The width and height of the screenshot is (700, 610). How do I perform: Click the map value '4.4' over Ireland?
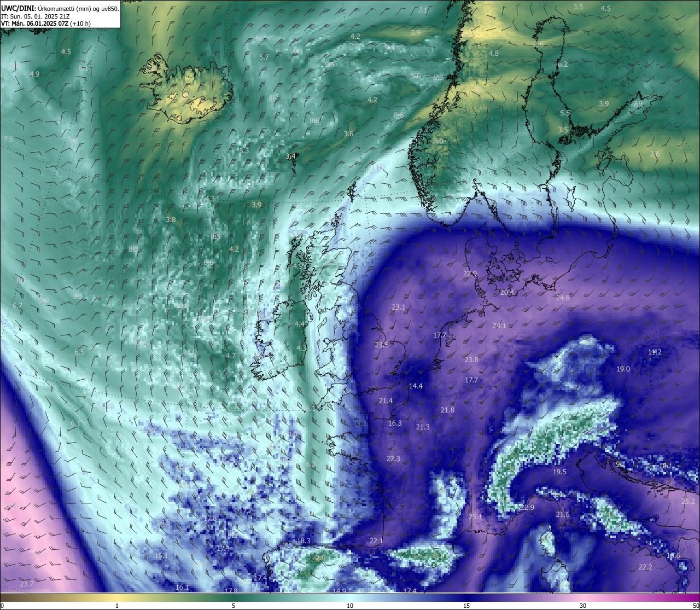300,324
